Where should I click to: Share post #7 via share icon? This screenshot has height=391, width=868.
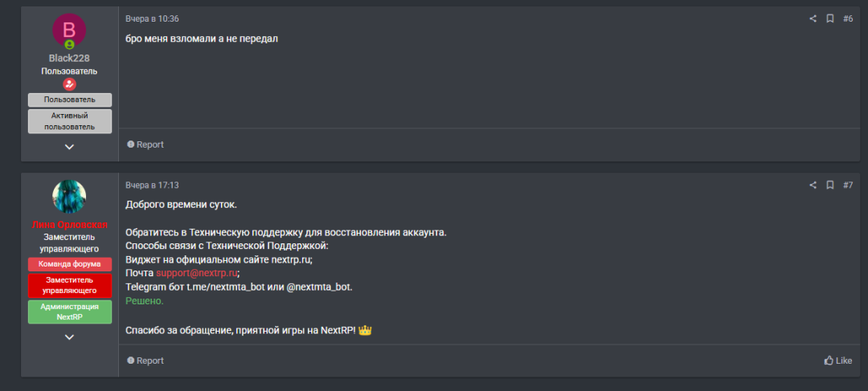click(813, 185)
